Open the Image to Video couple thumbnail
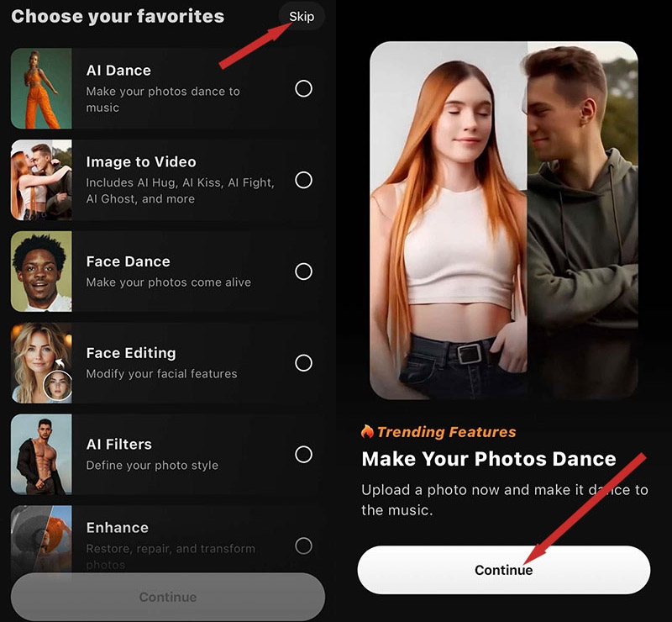Screen dimensions: 672x622 (x=41, y=180)
